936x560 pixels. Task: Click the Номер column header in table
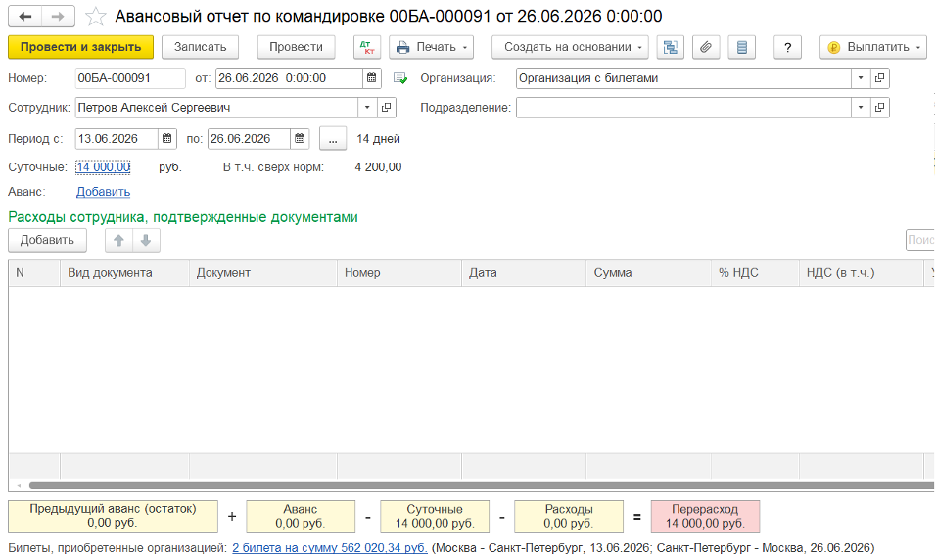click(x=399, y=273)
